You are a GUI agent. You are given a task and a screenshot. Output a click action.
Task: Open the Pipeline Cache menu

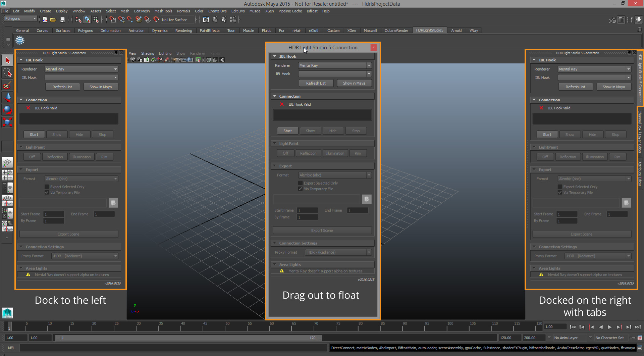coord(290,11)
